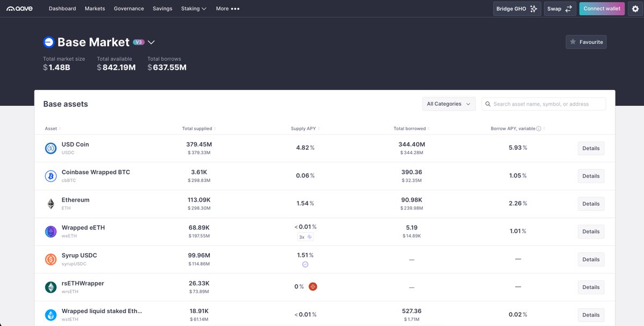The width and height of the screenshot is (644, 326).
Task: Open the Markets page
Action: [95, 9]
